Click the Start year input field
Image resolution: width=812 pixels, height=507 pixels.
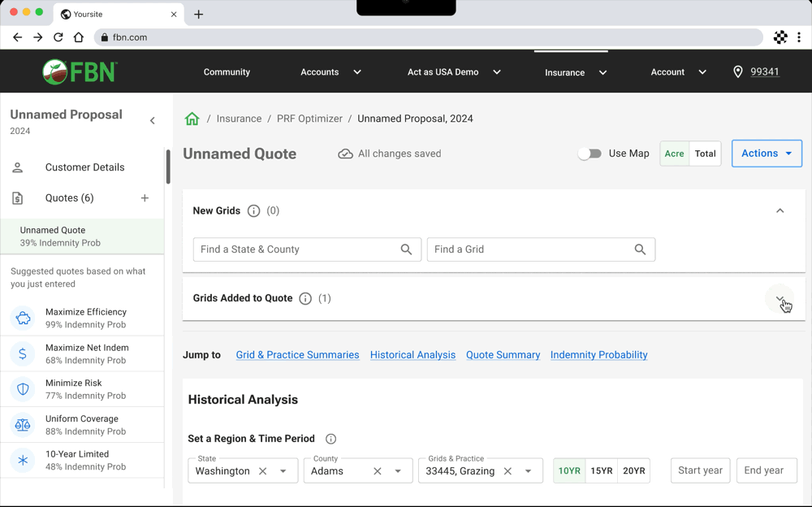[700, 470]
